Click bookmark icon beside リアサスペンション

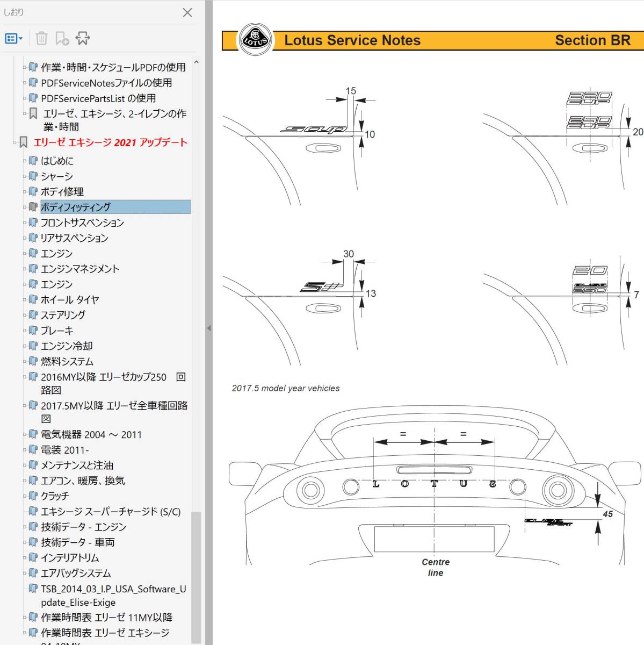click(33, 238)
